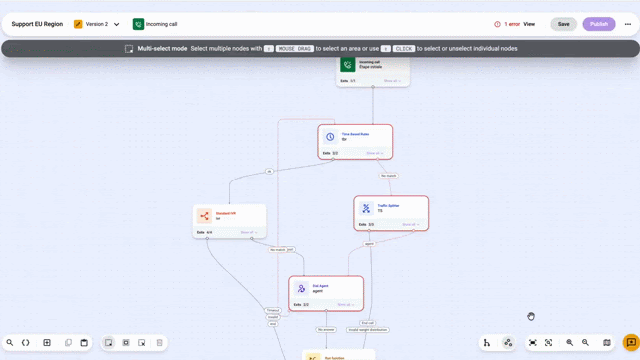Click the No match label below Time Based Rules
640x360 pixels.
[x=389, y=176]
